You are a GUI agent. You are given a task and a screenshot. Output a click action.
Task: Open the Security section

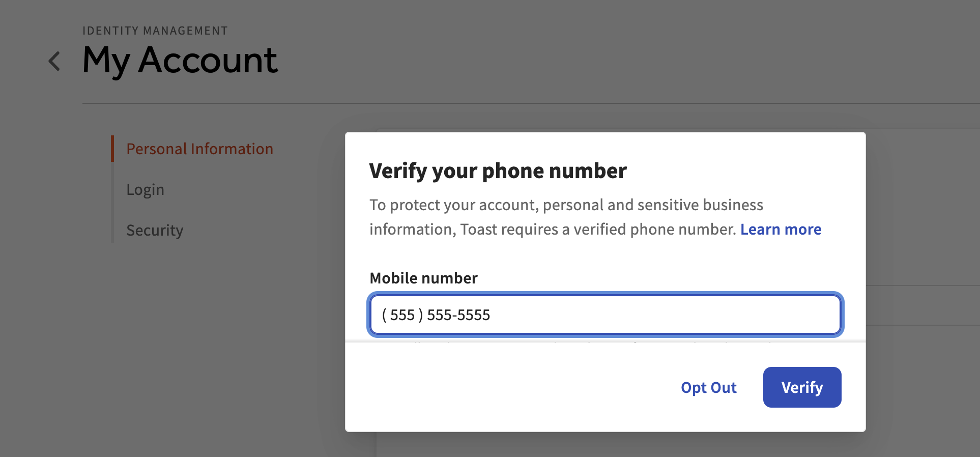click(155, 230)
